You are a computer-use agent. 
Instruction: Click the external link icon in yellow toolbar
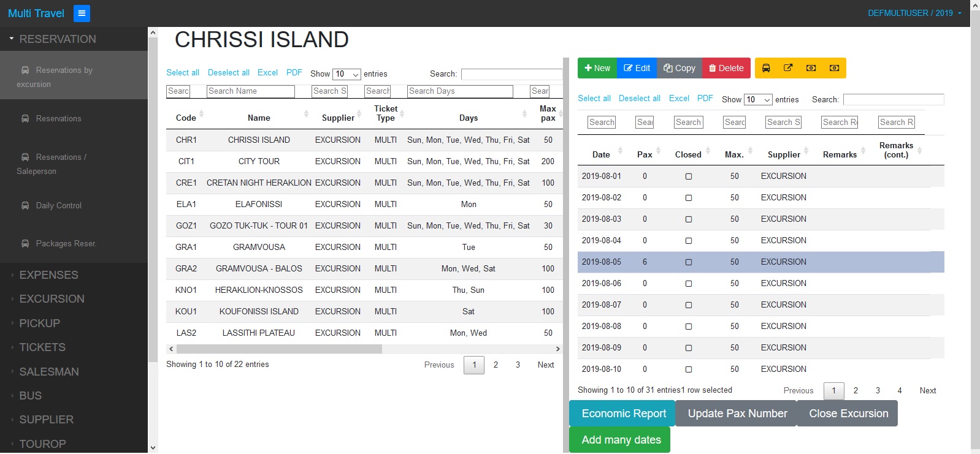788,68
